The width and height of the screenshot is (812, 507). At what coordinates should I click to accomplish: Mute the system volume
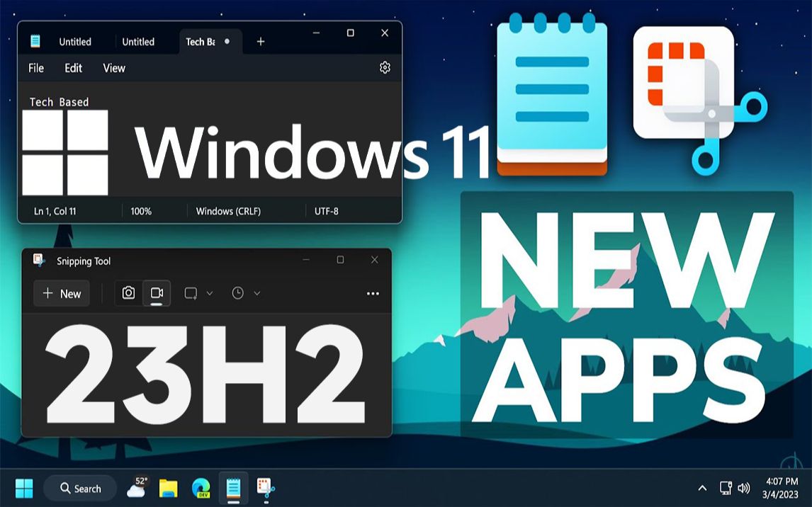743,488
